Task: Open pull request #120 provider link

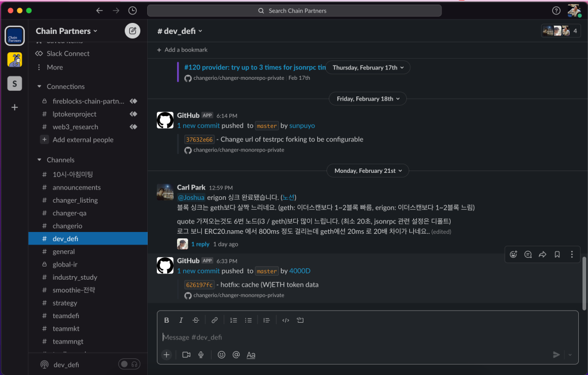Action: click(x=255, y=67)
